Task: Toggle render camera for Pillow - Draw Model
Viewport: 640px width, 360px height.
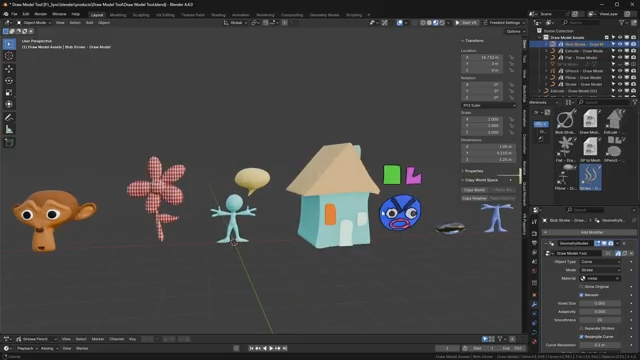Action: pos(633,78)
